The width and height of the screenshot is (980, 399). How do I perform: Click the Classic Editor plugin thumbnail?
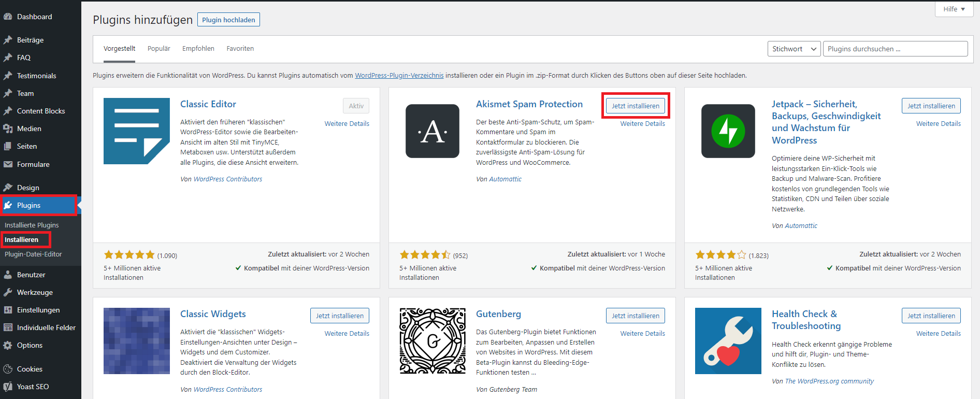[137, 131]
